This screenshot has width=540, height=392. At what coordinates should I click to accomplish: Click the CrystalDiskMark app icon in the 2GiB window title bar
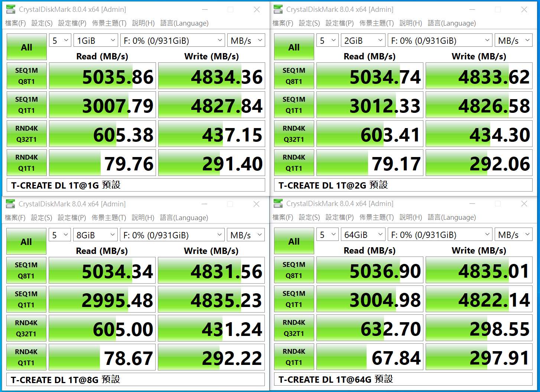pos(278,9)
